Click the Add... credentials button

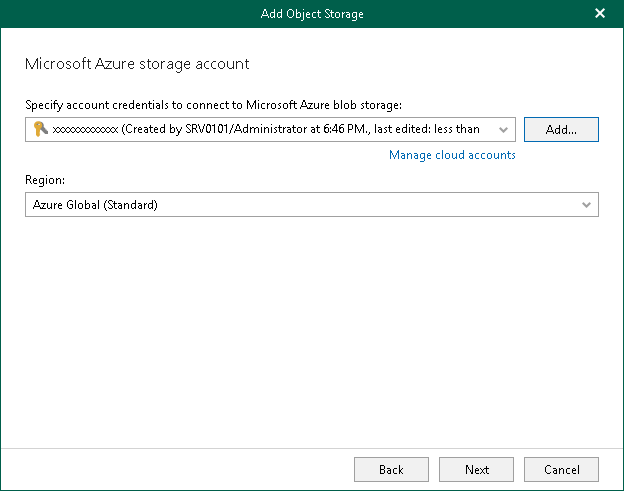click(x=560, y=129)
